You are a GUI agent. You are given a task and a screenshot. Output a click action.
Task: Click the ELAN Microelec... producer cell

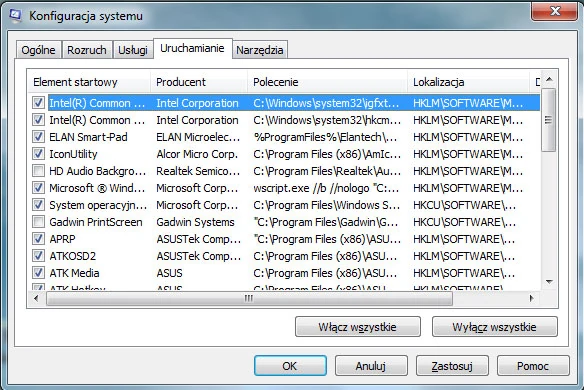(198, 137)
